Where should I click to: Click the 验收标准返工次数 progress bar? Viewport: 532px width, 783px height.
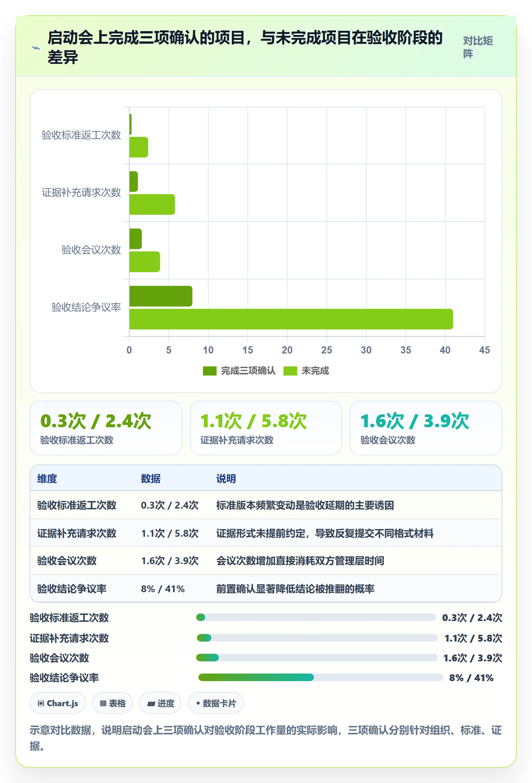pos(316,617)
